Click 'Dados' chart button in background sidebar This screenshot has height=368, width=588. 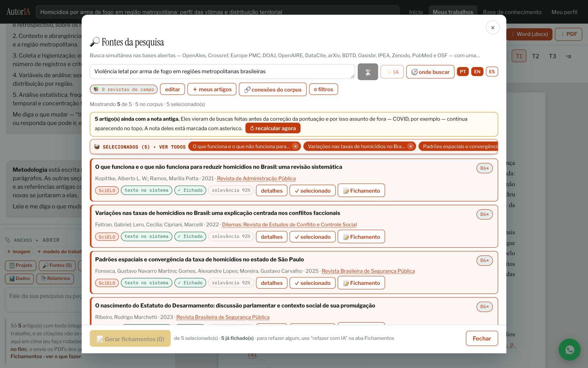20,278
